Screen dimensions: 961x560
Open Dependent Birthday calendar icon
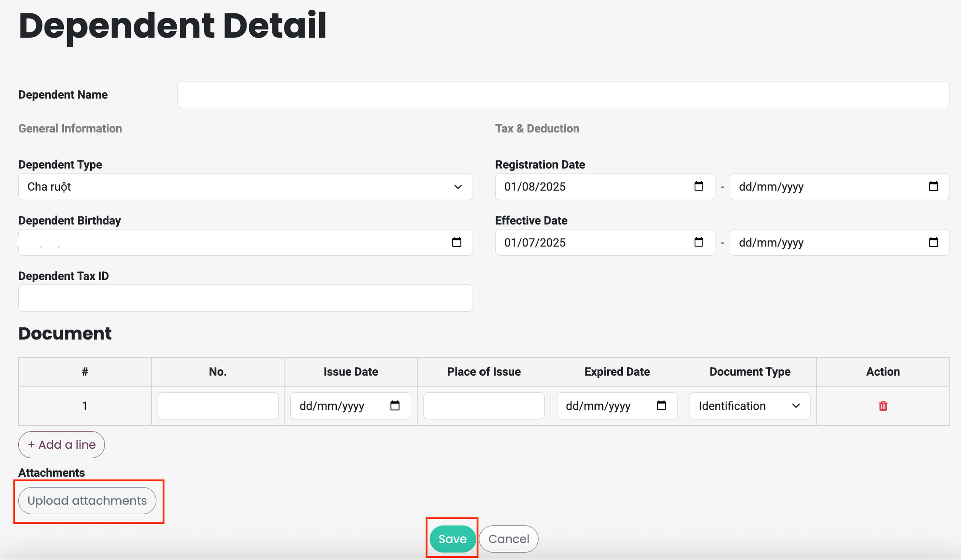456,242
